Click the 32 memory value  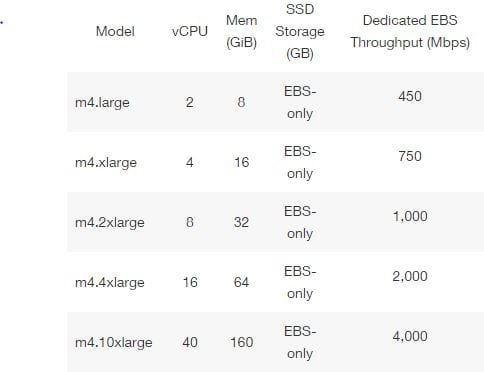(x=241, y=222)
